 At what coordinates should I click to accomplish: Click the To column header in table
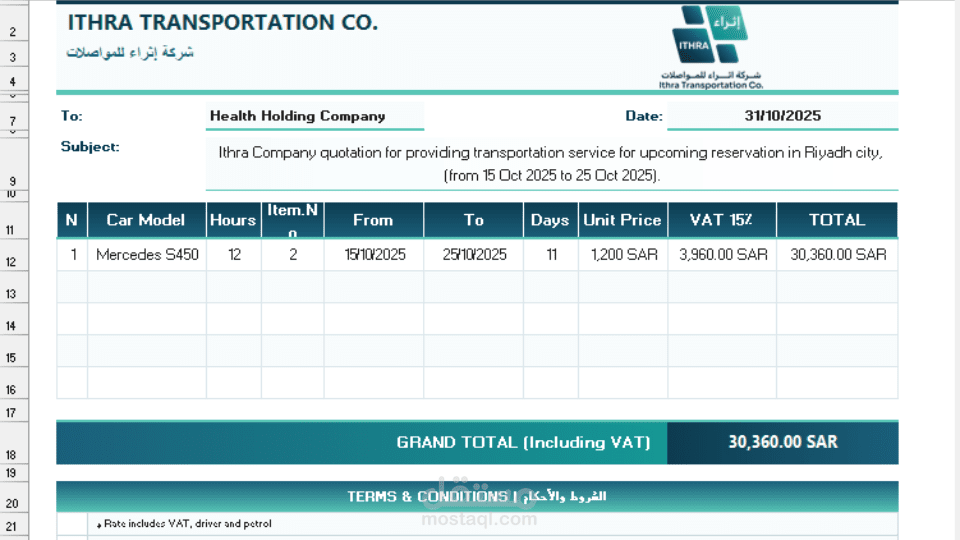(473, 220)
